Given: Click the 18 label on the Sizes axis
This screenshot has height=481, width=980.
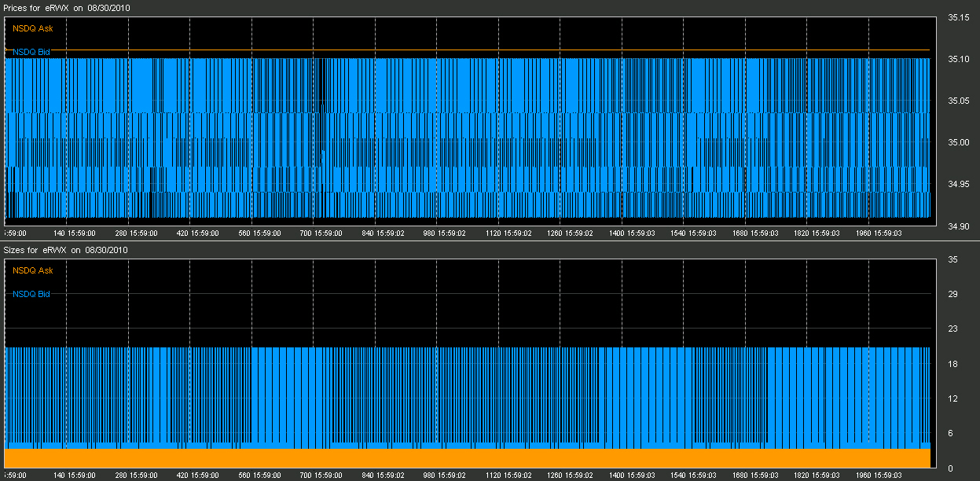Looking at the screenshot, I should point(953,364).
